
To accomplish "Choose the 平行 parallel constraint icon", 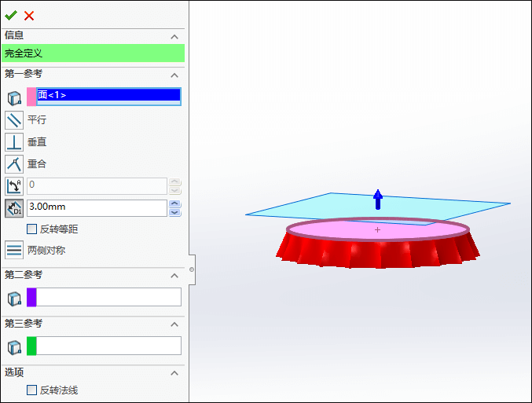I will pyautogui.click(x=14, y=120).
